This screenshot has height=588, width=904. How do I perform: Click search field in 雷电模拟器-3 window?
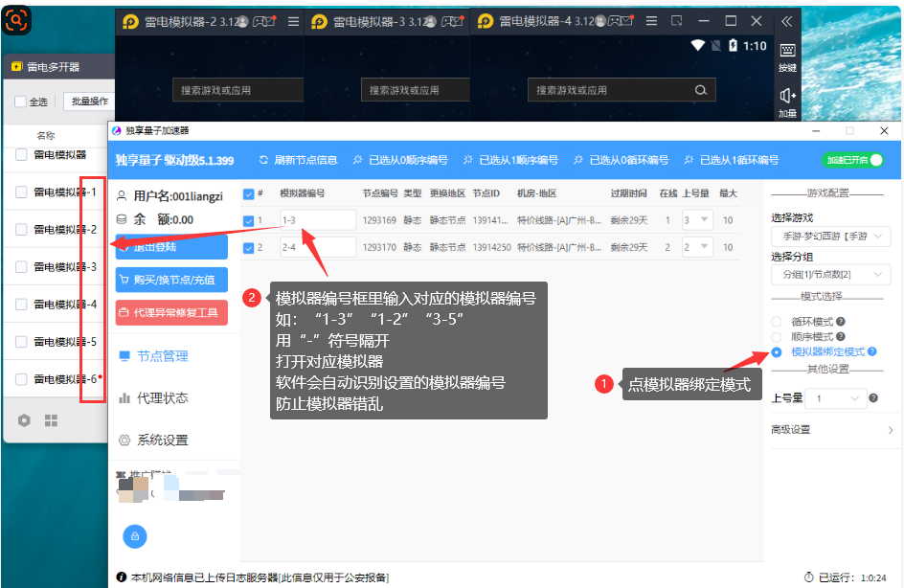416,90
